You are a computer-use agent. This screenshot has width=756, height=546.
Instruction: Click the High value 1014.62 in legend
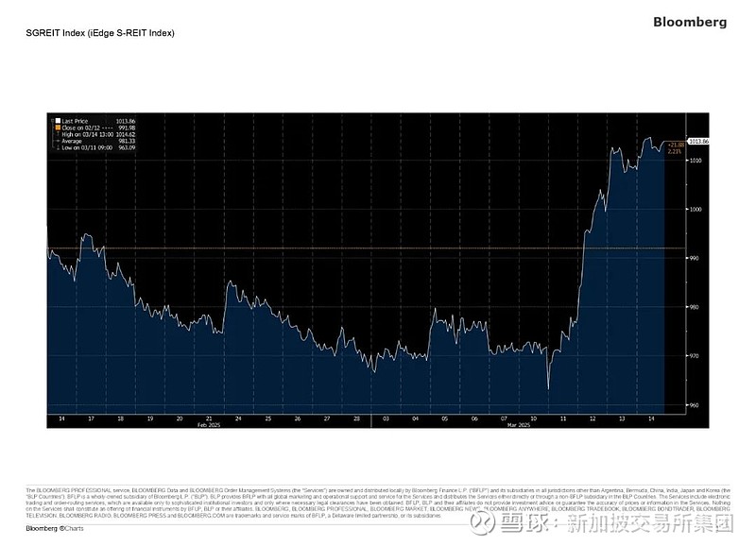126,134
